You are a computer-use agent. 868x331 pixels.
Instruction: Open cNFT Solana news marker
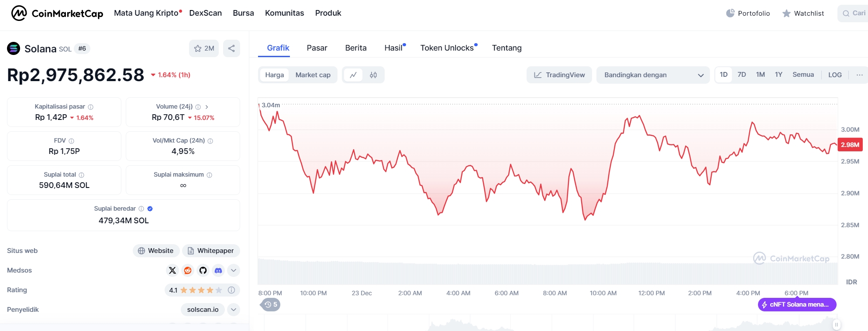797,304
